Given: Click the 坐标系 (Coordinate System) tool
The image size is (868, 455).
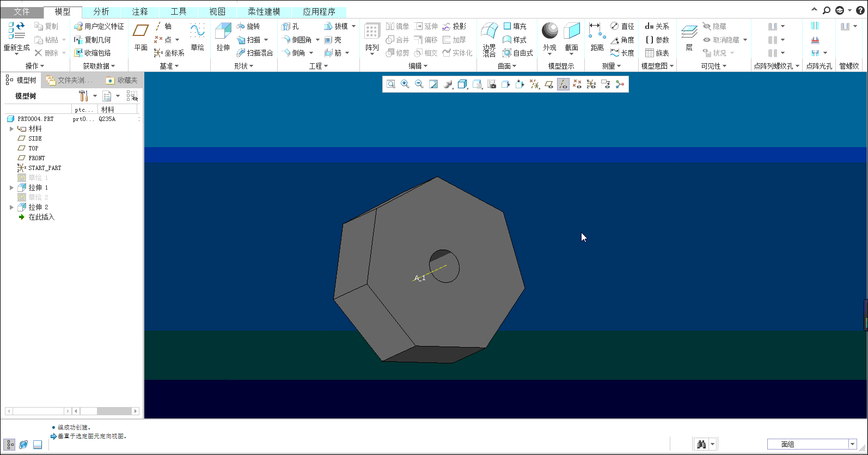Looking at the screenshot, I should (169, 53).
